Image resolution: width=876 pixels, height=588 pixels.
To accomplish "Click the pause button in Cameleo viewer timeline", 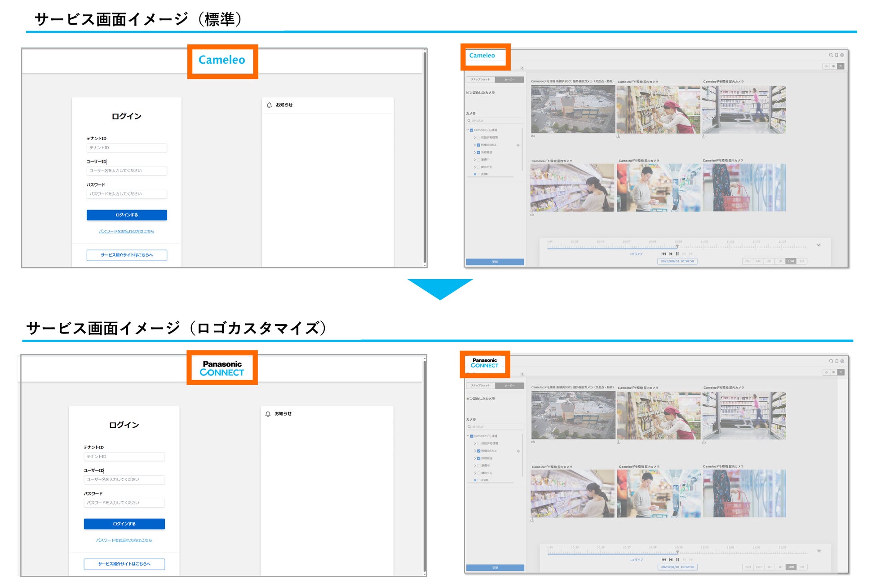I will coord(677,254).
